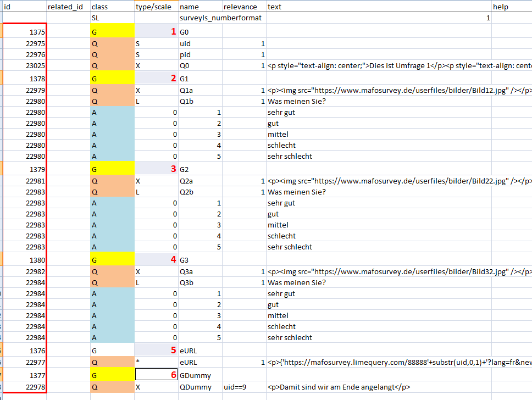Select the 'Q3b' name cell
This screenshot has width=532, height=400.
[x=200, y=282]
